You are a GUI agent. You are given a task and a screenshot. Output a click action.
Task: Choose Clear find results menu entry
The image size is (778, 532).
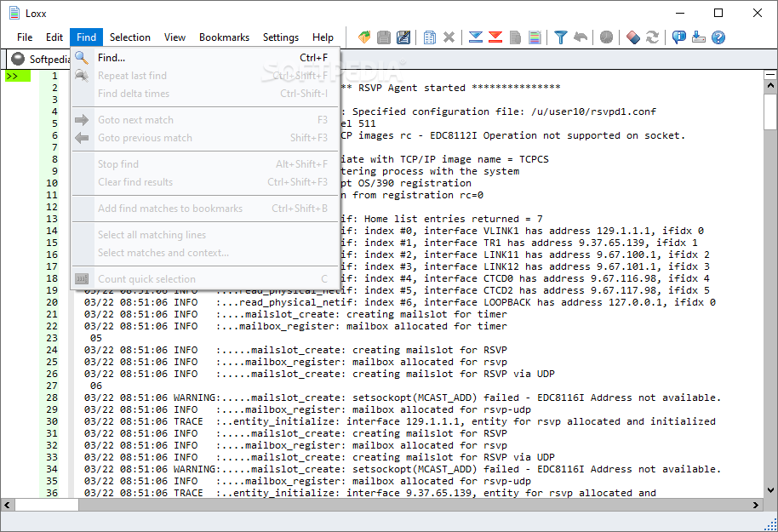click(205, 182)
